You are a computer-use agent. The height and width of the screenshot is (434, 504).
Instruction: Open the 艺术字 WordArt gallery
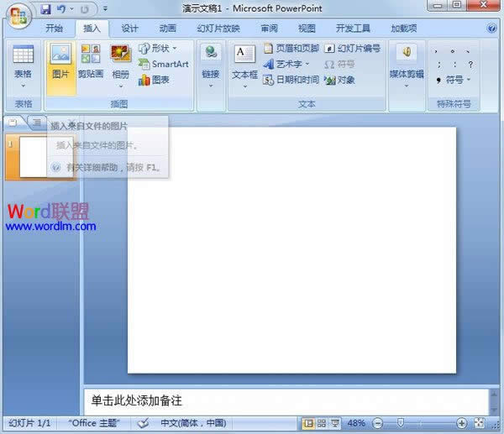pos(286,65)
